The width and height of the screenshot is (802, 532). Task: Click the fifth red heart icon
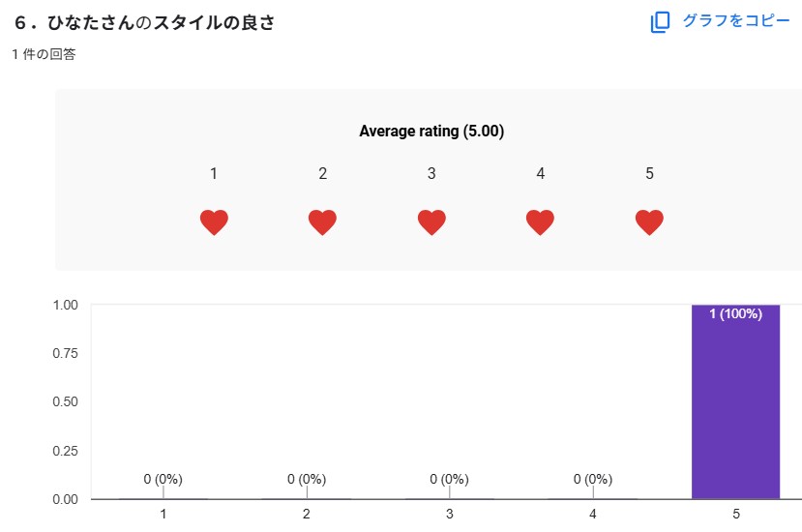(x=649, y=222)
